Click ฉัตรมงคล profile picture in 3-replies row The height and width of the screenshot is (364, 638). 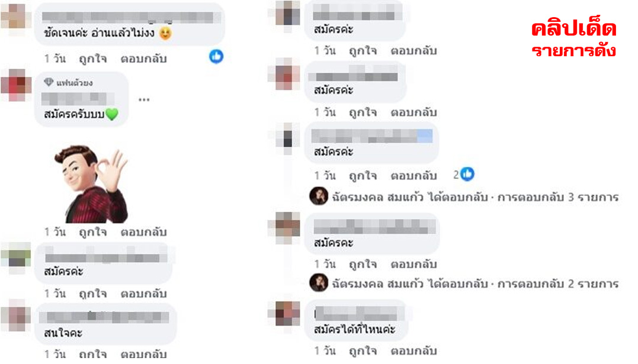point(319,196)
